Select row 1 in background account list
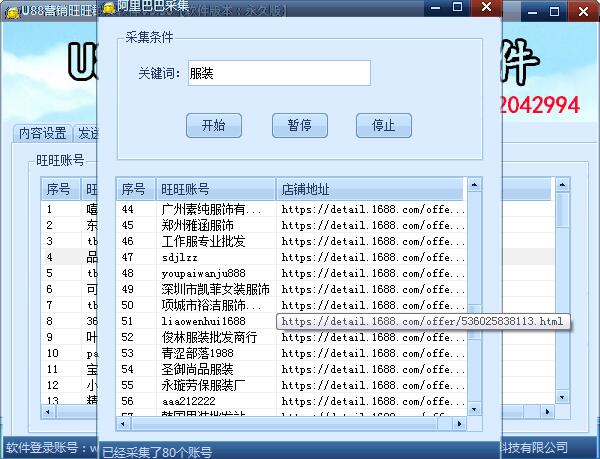 [69, 209]
